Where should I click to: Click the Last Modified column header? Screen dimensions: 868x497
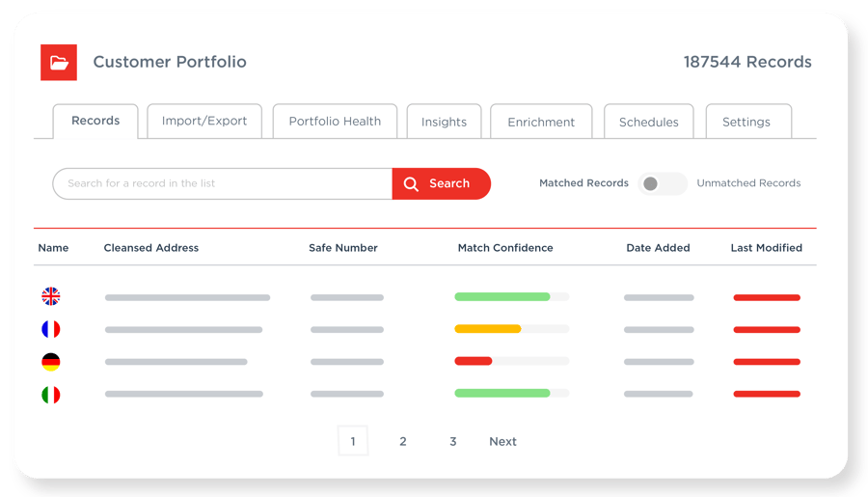click(766, 248)
